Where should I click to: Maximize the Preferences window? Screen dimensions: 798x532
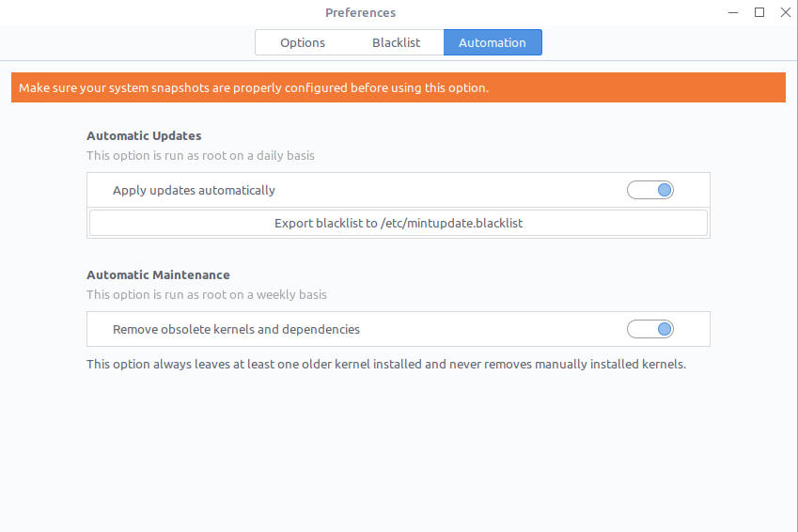click(x=759, y=12)
